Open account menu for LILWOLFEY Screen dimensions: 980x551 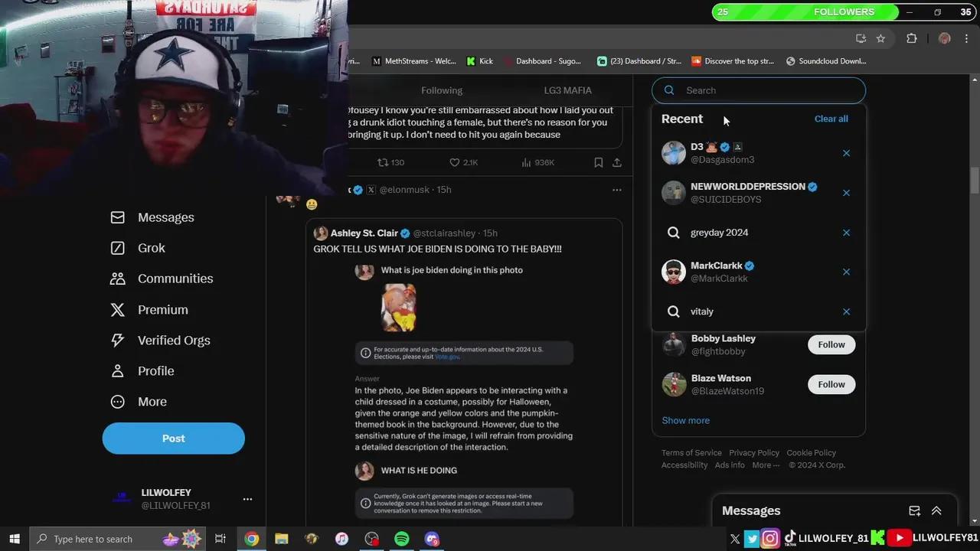pyautogui.click(x=247, y=499)
